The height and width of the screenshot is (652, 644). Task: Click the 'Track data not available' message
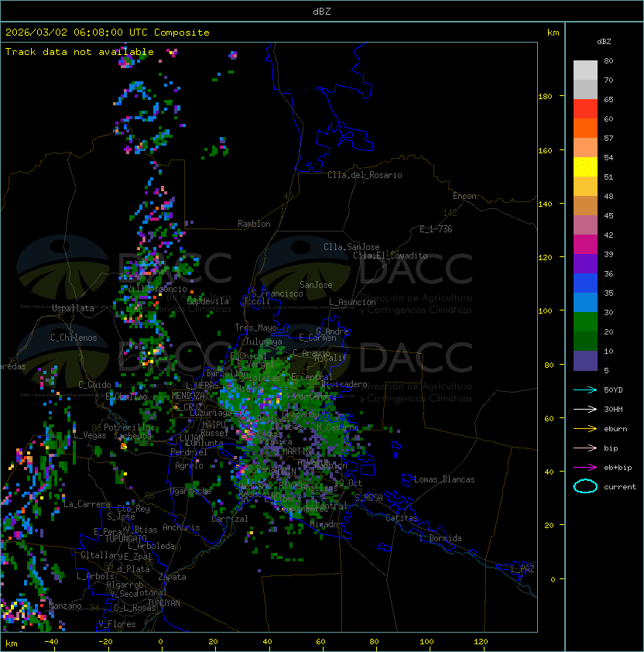(x=80, y=52)
